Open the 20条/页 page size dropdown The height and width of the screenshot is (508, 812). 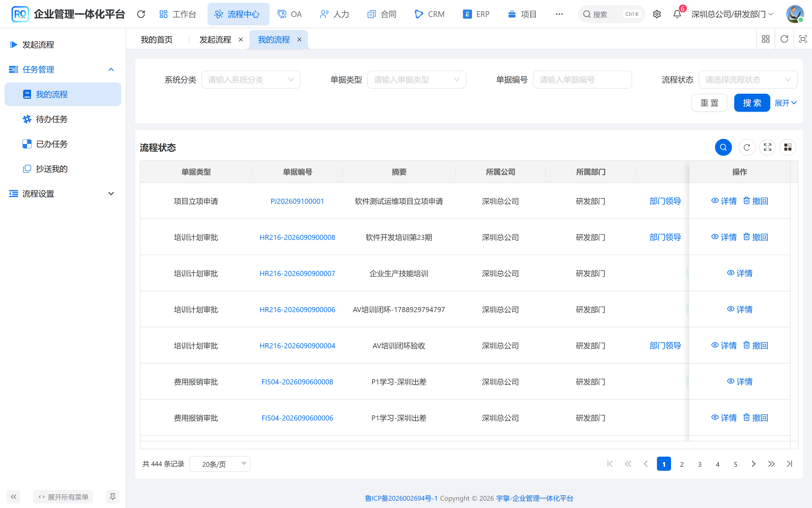tap(220, 464)
